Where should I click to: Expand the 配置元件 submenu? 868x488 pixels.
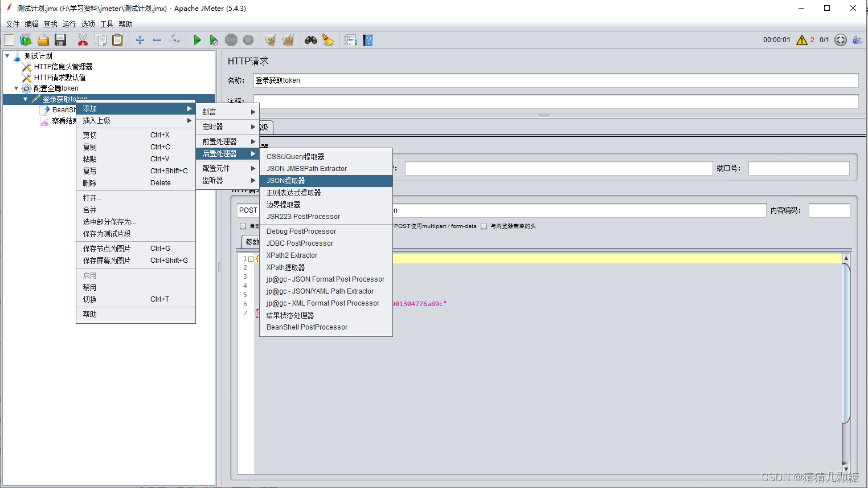click(x=228, y=168)
